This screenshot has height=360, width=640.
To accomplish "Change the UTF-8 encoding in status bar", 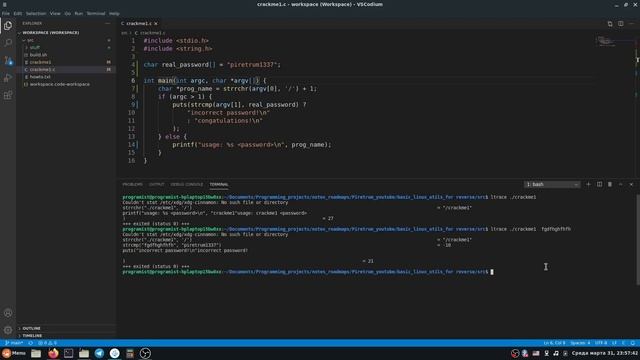I will [601, 343].
